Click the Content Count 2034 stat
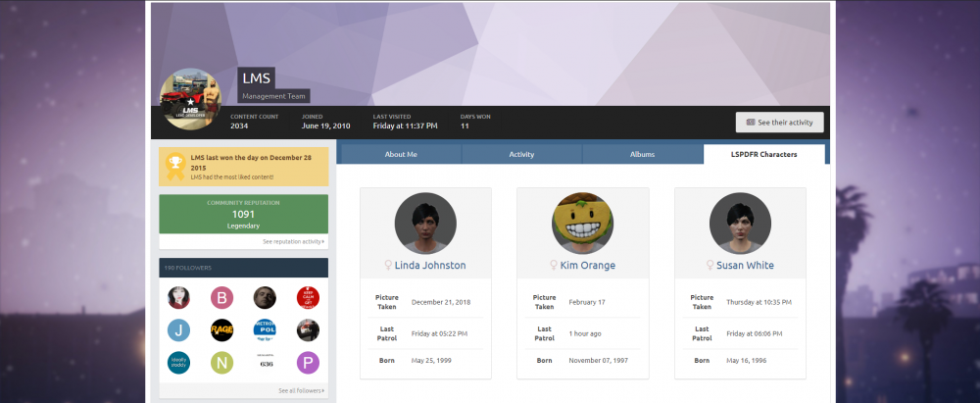Screen dimensions: 980x403 (255, 122)
